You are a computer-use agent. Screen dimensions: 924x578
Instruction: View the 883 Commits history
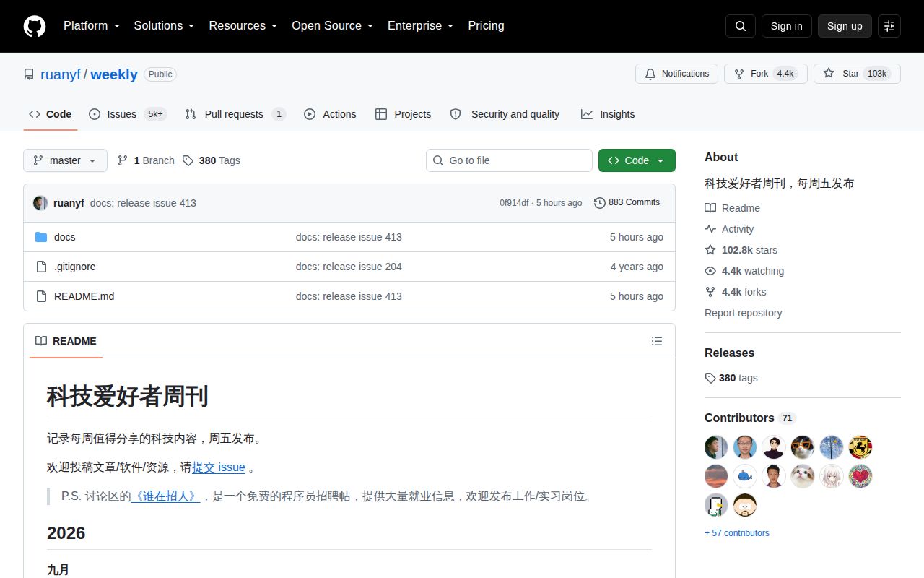click(x=627, y=202)
